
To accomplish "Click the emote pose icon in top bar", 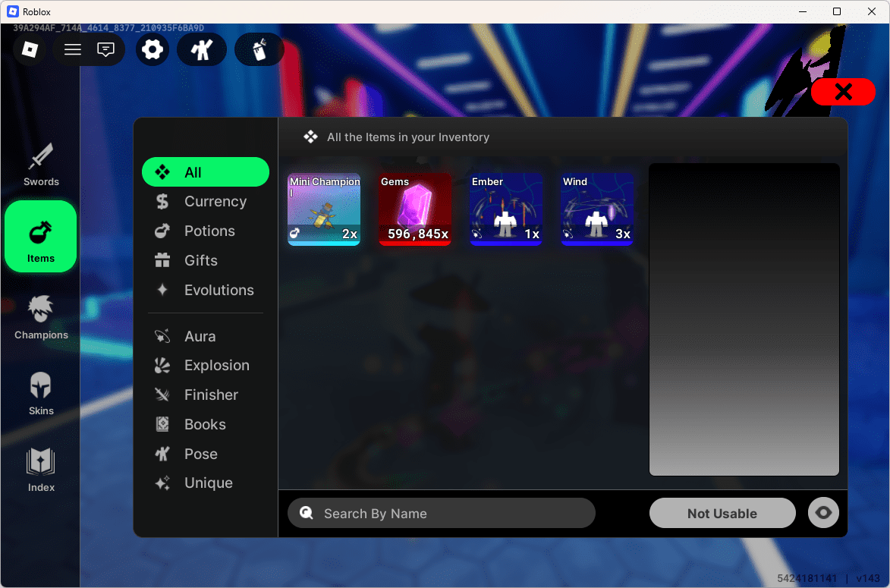I will (x=202, y=50).
